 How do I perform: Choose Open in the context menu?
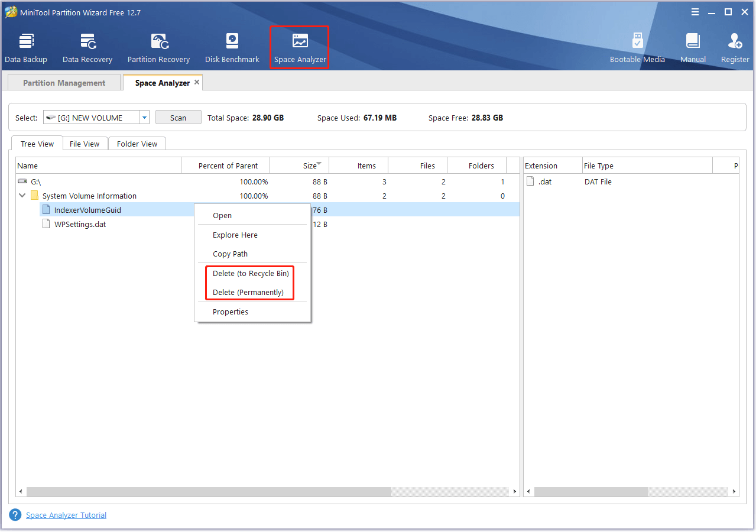[252, 215]
